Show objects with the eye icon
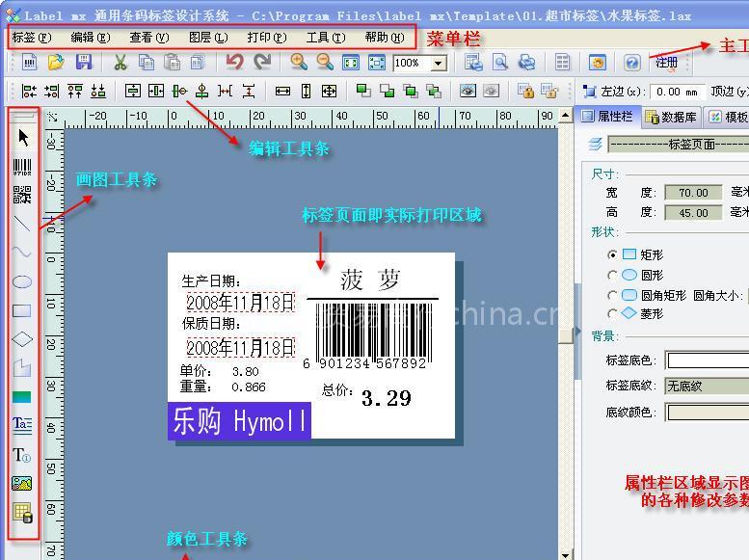 tap(468, 91)
